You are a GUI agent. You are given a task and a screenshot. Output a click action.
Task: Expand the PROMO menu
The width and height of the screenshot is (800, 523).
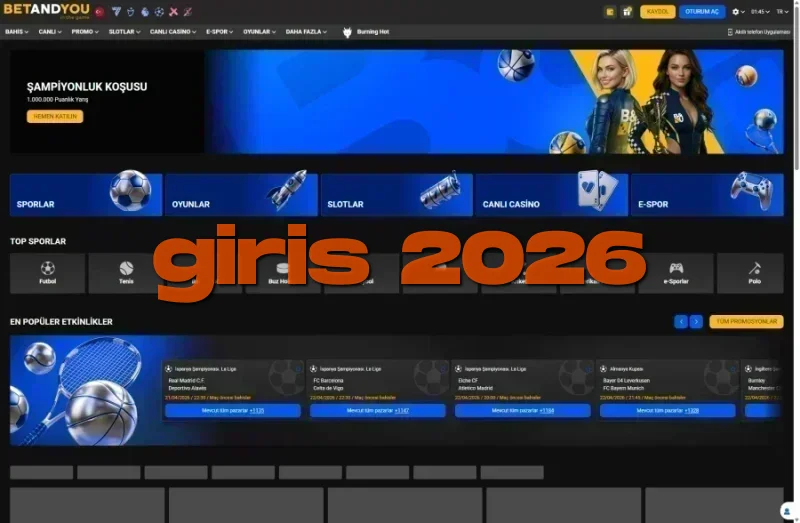tap(85, 32)
